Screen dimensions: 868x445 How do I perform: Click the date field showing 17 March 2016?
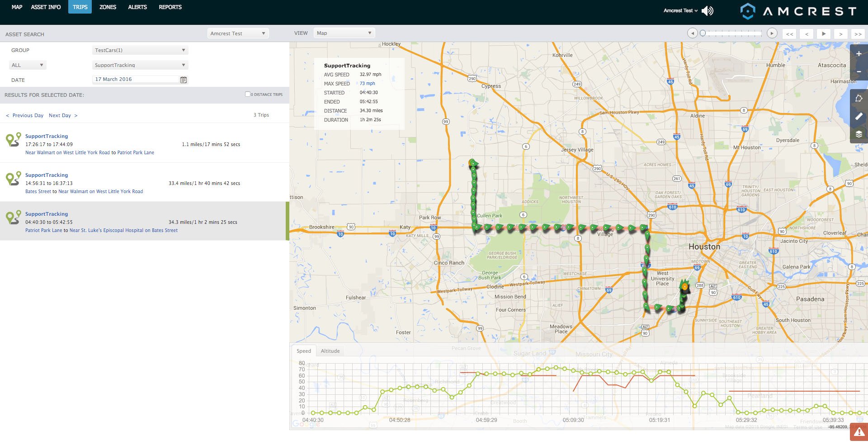point(136,79)
